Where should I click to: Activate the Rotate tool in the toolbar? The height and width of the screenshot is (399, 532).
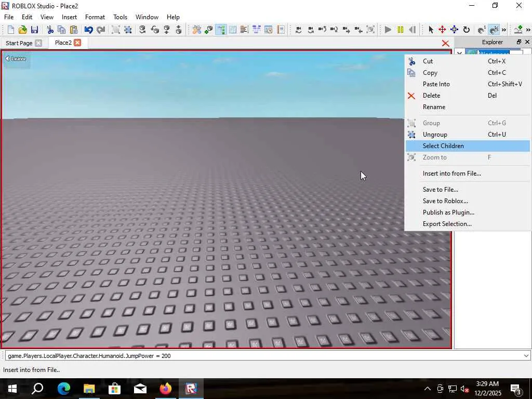click(x=466, y=30)
